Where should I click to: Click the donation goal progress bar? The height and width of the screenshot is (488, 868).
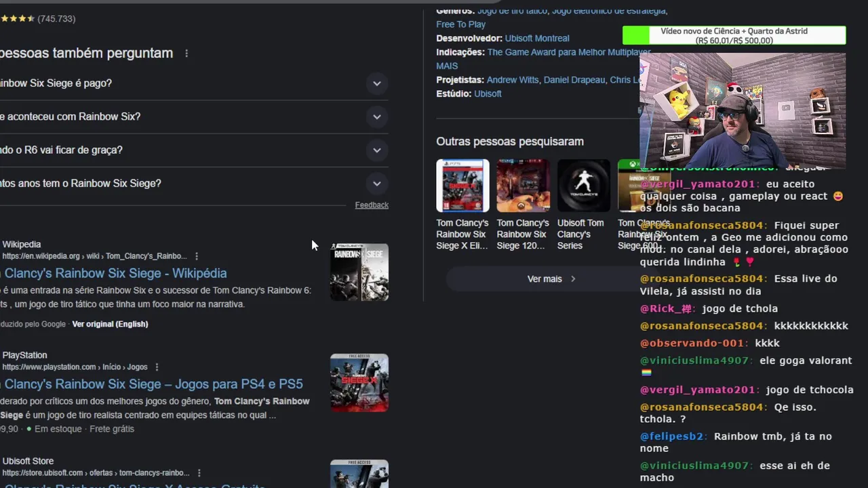click(734, 35)
